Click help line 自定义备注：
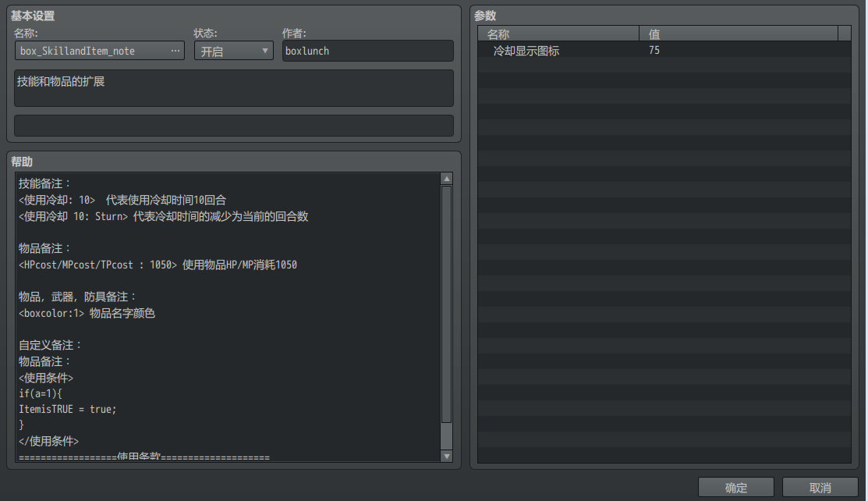 (51, 345)
